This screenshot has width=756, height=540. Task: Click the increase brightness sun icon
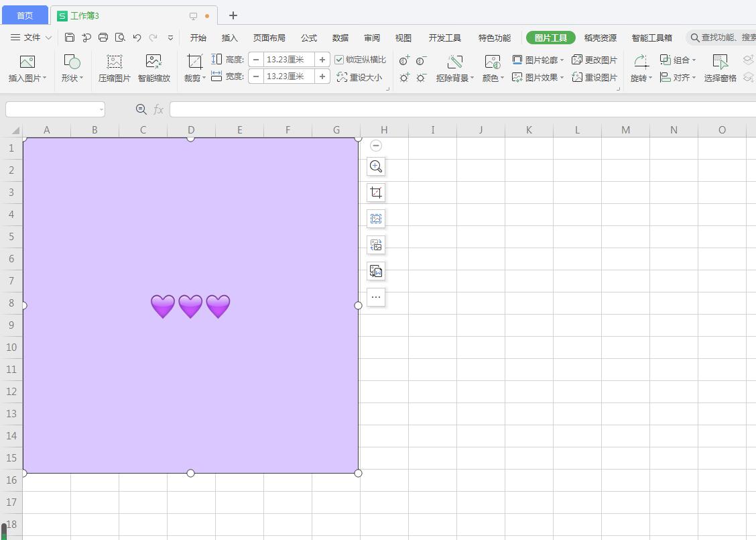tap(404, 78)
